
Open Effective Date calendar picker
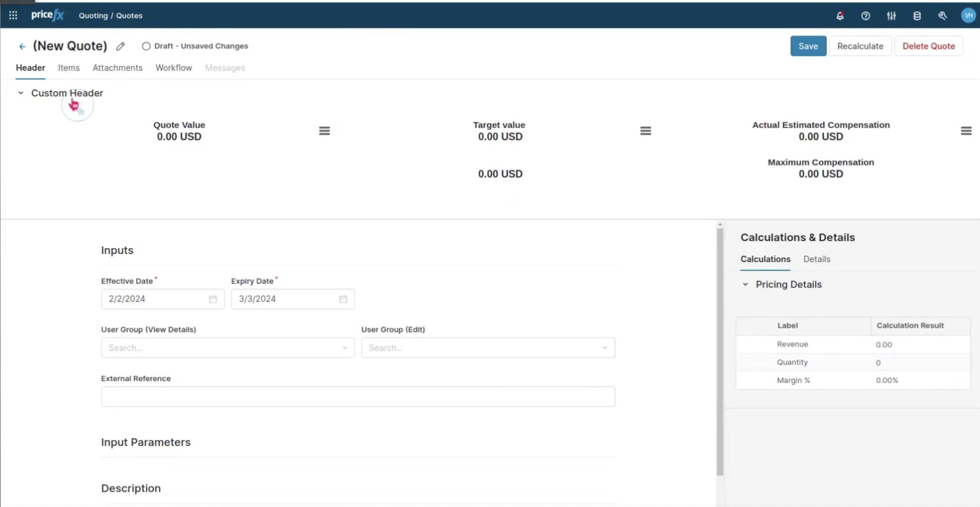click(213, 299)
